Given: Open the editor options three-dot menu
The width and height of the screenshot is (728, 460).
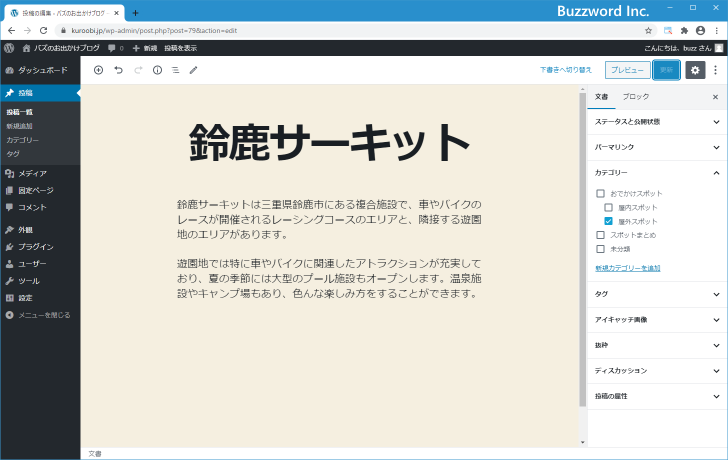Looking at the screenshot, I should pyautogui.click(x=715, y=70).
